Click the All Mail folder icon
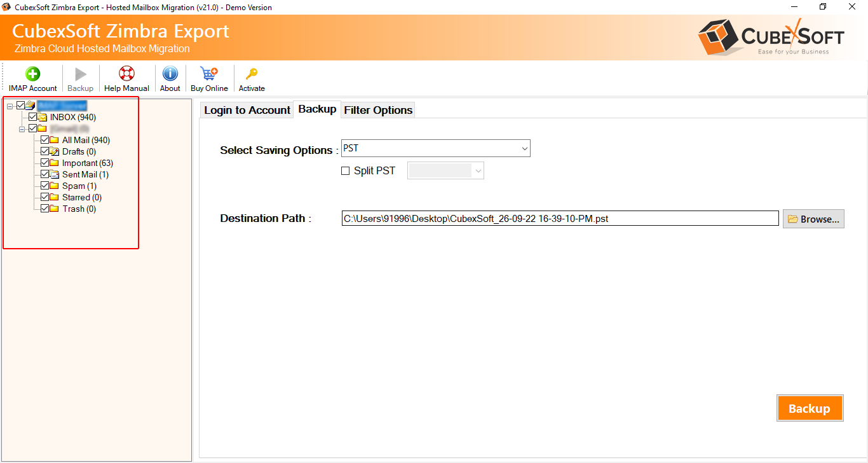The image size is (868, 463). (55, 140)
